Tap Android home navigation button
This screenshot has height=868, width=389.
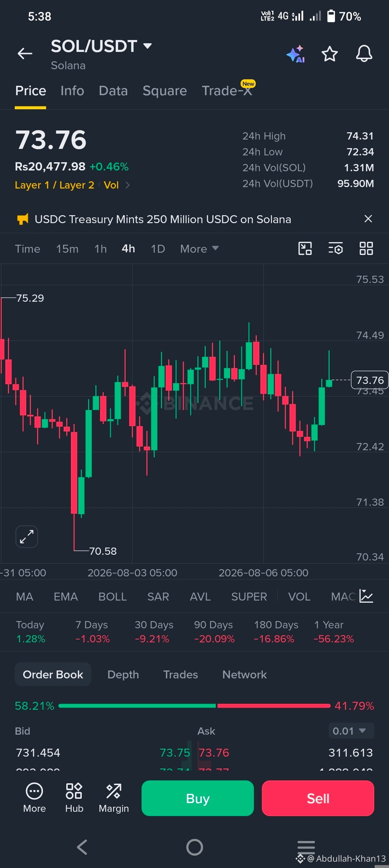[194, 847]
